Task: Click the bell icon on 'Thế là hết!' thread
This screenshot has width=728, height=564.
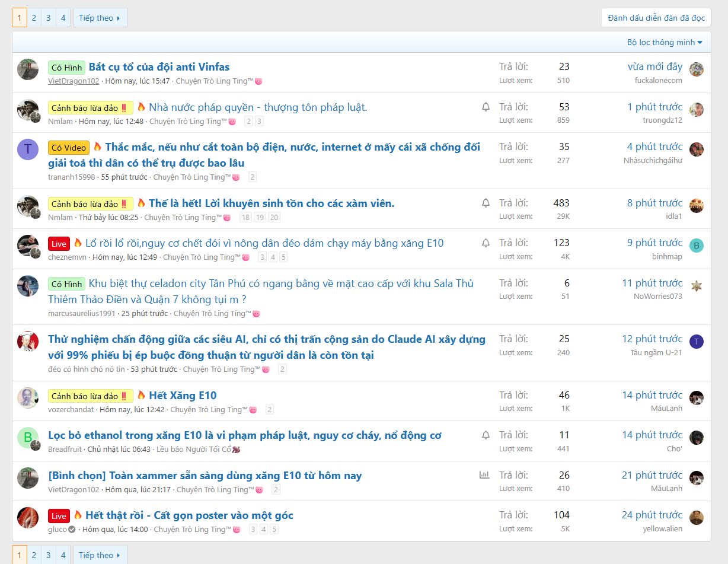Action: (486, 203)
